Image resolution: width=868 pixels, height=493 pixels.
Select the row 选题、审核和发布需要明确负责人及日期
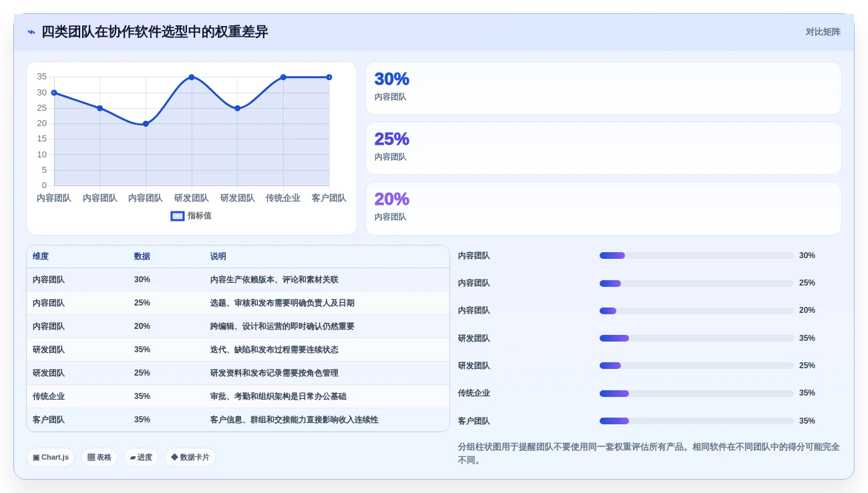(238, 303)
